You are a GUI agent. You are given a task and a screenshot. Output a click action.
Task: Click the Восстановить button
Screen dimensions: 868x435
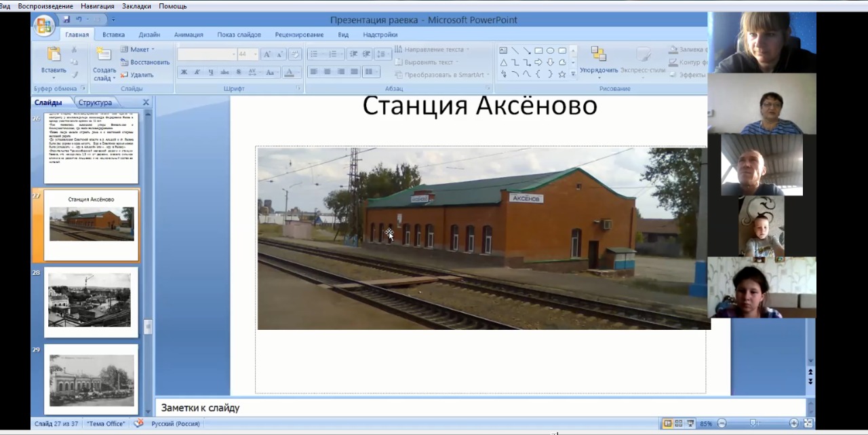coord(144,62)
